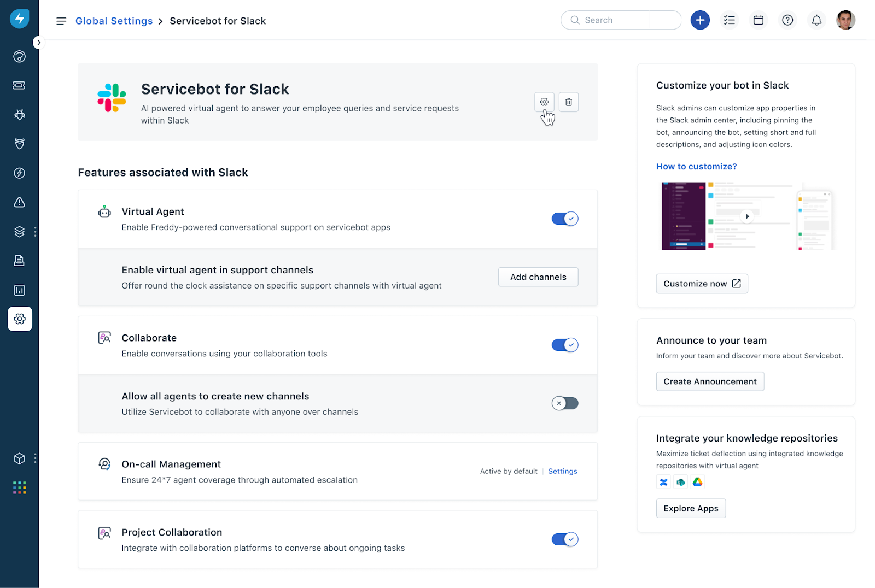Click 'Virtual Agent' feature title
875x588 pixels.
point(153,211)
